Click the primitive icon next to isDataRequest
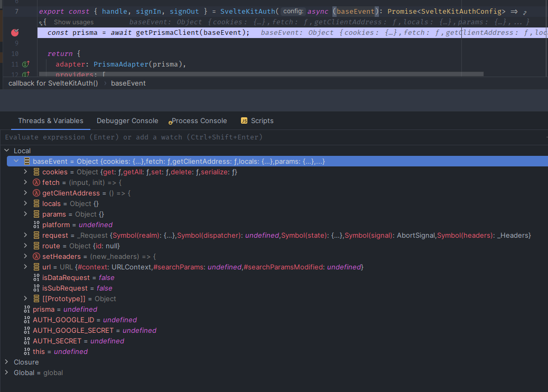 36,278
